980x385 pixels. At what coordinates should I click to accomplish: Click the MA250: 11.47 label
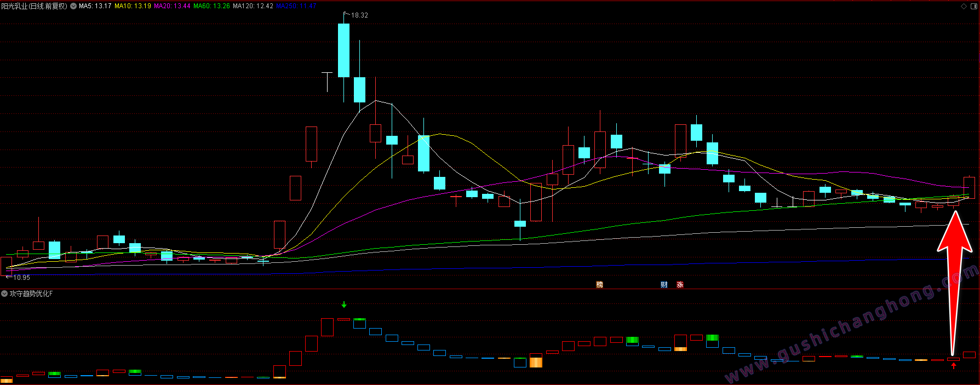click(296, 6)
